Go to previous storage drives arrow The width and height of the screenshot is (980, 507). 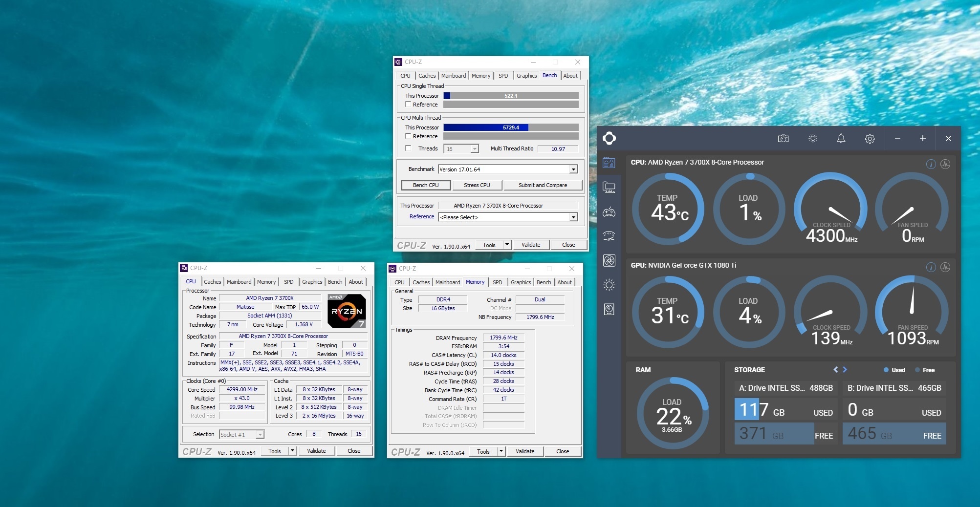click(x=836, y=370)
